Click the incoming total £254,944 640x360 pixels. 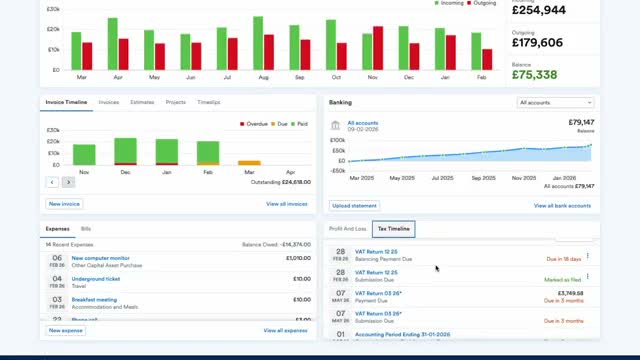click(539, 10)
